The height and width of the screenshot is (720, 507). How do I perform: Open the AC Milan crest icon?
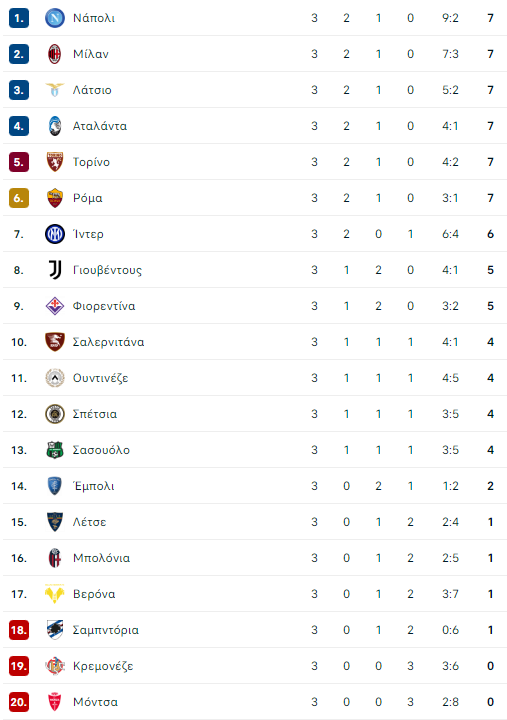coord(55,54)
